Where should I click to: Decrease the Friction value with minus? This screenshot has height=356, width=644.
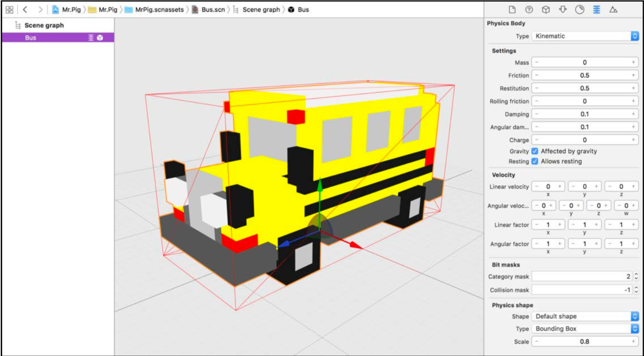coord(537,75)
